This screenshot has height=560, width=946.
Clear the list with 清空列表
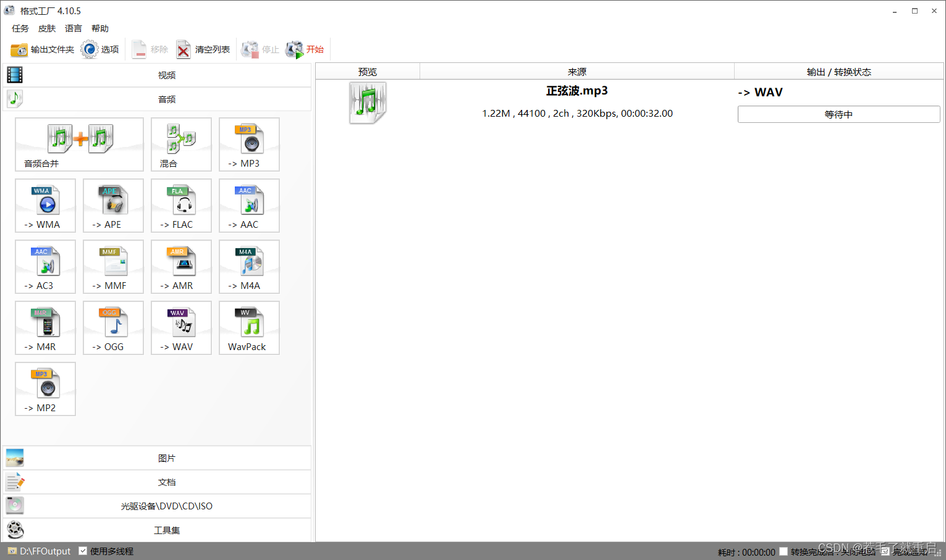point(203,49)
